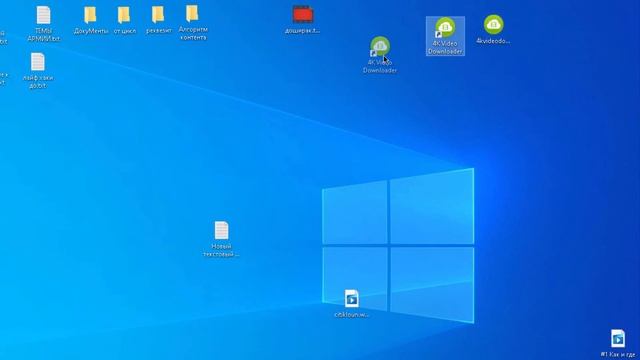This screenshot has width=640, height=360.
Task: Select the #1 Как и где video file
Action: (618, 343)
